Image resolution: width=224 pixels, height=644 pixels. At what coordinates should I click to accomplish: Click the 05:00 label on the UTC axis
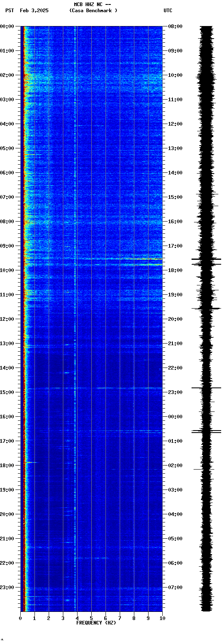click(x=175, y=539)
